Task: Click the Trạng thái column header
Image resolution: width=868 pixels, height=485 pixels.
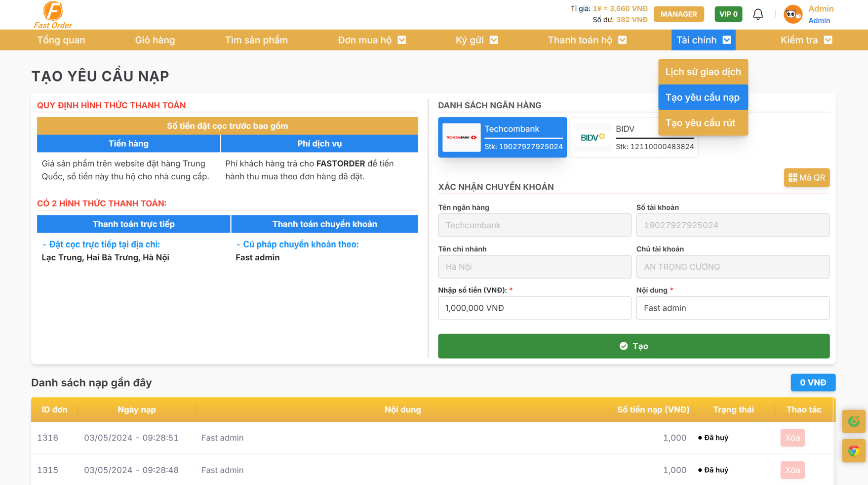Action: pyautogui.click(x=733, y=410)
